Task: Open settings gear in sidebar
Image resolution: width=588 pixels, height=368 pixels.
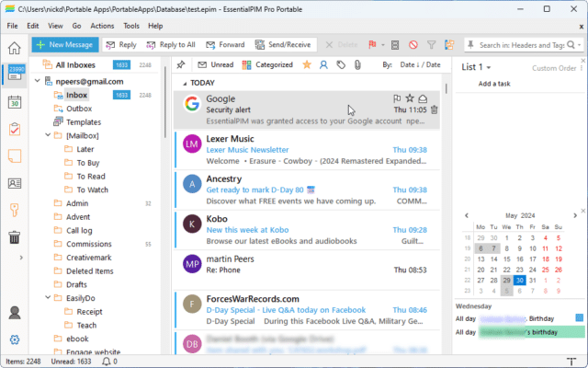Action: 15,339
